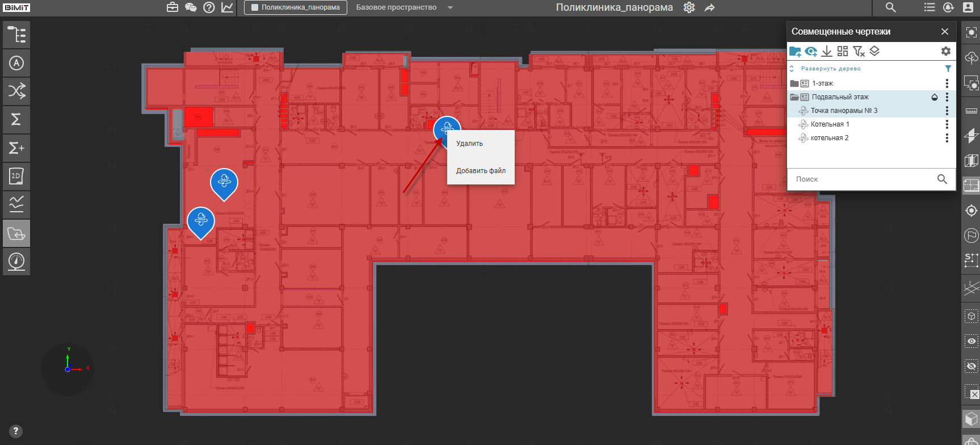Toggle the eye visibility icon on right toolbar
Viewport: 980px width, 445px height.
coord(971,341)
